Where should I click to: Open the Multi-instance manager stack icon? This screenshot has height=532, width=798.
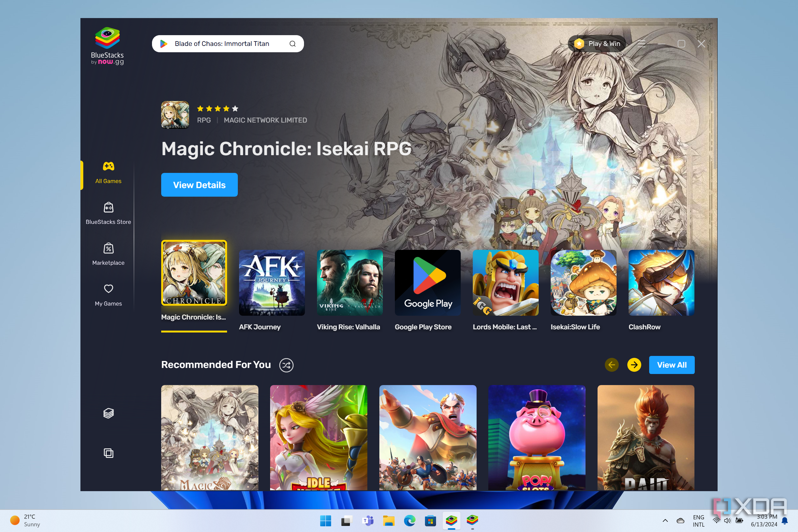[x=108, y=413]
